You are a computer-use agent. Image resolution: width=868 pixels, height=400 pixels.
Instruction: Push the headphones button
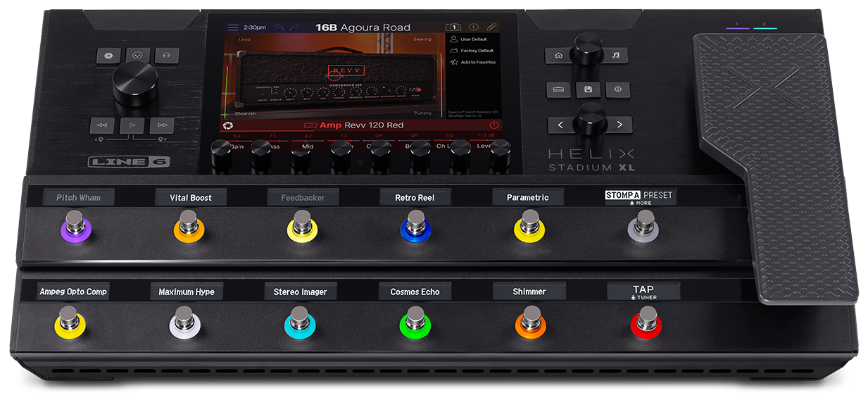165,54
